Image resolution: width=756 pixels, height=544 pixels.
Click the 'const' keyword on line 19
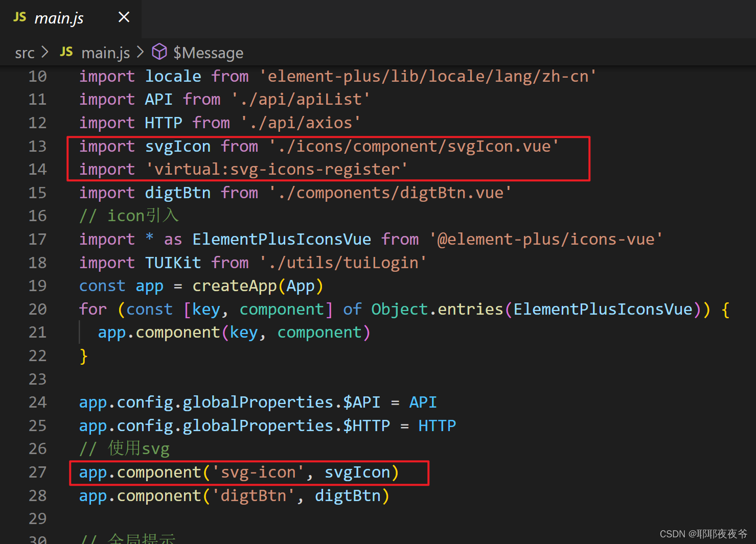(x=102, y=286)
